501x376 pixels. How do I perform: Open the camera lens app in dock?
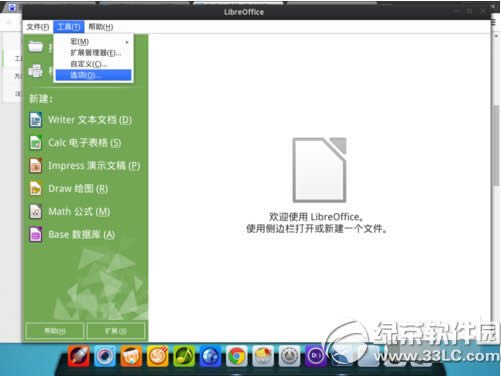click(x=105, y=356)
